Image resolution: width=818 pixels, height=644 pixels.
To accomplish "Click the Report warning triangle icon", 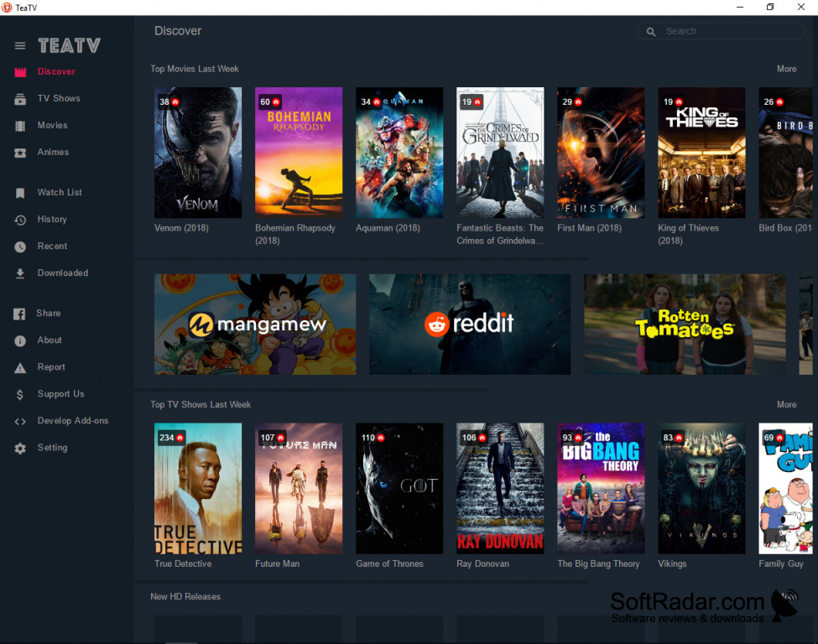I will (x=20, y=367).
